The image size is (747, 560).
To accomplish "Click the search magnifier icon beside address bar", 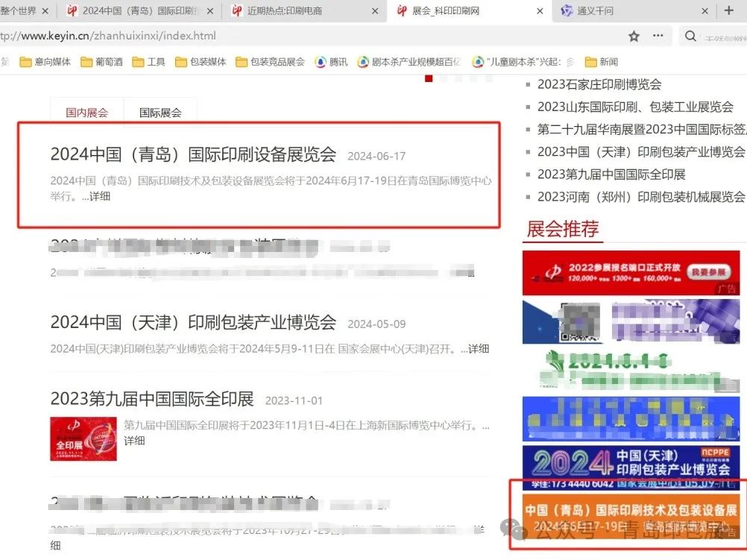I will pos(691,36).
